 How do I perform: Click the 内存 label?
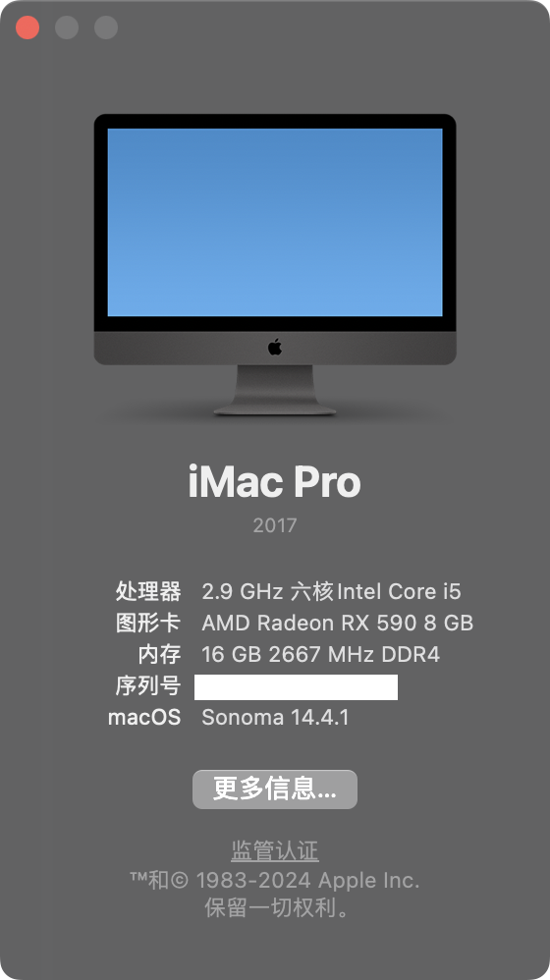[160, 654]
